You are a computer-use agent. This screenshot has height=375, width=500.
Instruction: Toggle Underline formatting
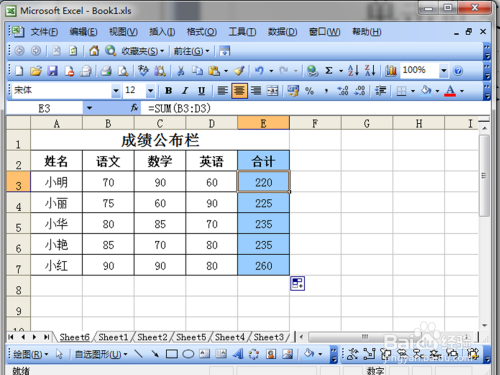click(201, 91)
